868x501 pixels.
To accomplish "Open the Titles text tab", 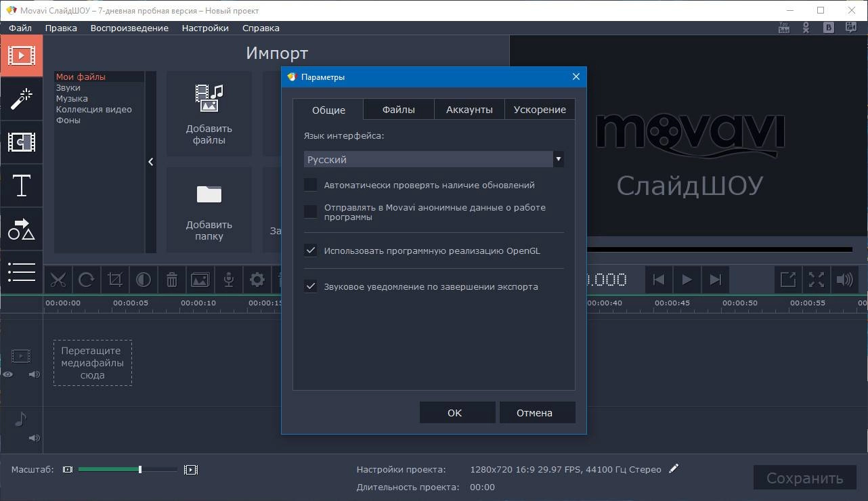I will pyautogui.click(x=21, y=186).
